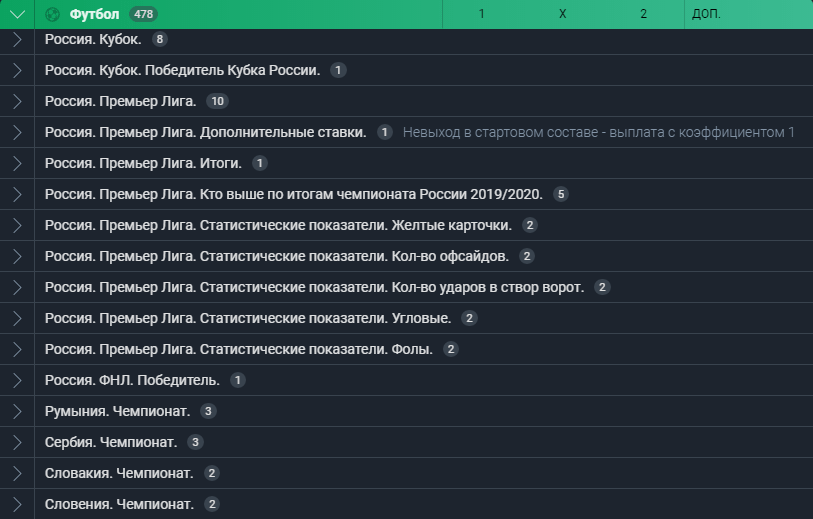Image resolution: width=813 pixels, height=519 pixels.
Task: Expand the Фолы row chevron
Action: click(x=17, y=349)
